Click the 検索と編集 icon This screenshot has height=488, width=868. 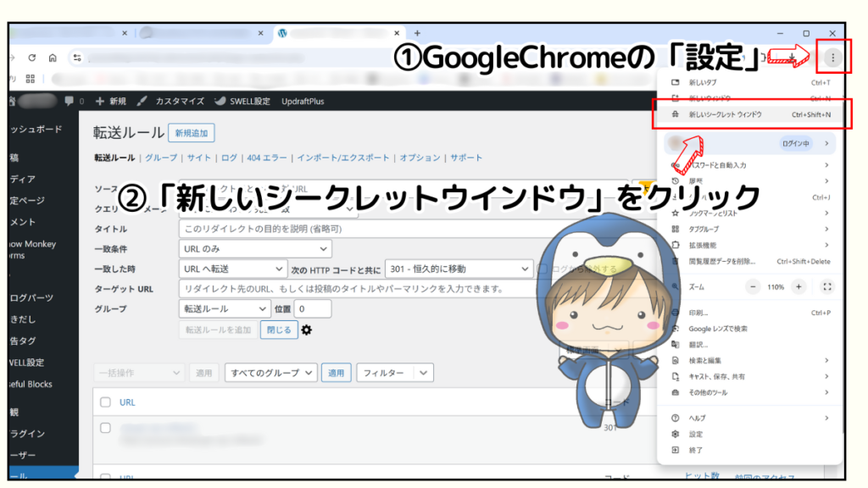676,361
